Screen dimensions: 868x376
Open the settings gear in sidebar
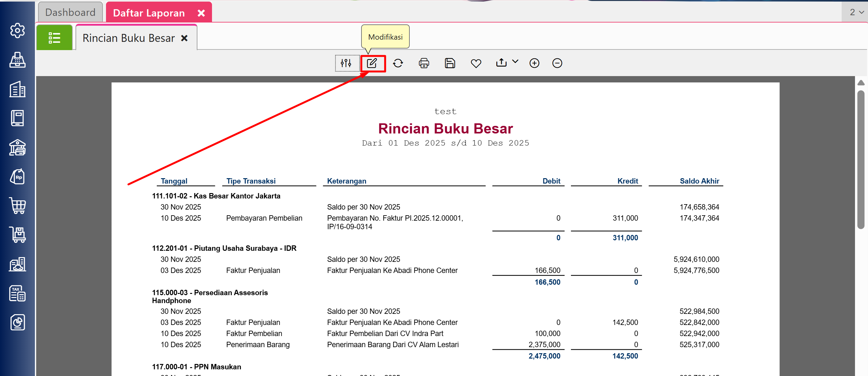pos(17,31)
